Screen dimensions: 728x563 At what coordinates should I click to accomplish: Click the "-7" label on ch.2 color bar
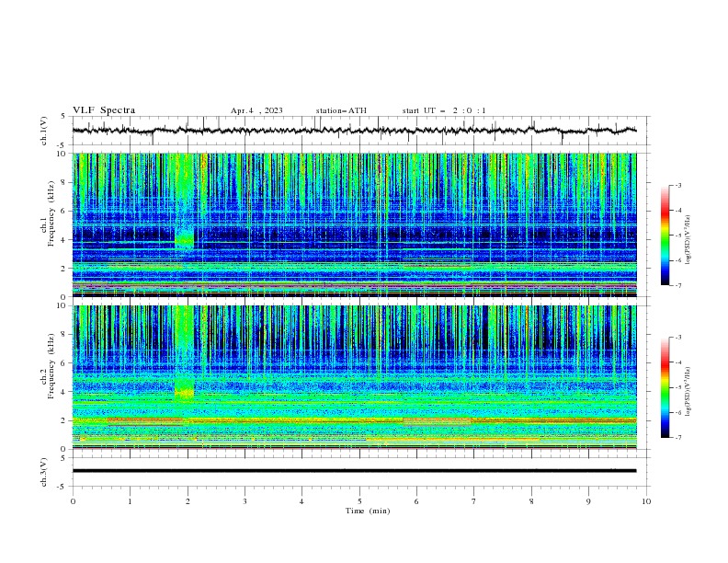677,437
